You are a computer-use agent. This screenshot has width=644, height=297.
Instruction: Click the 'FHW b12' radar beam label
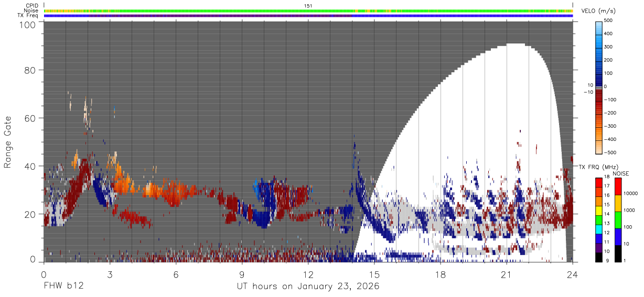point(64,287)
